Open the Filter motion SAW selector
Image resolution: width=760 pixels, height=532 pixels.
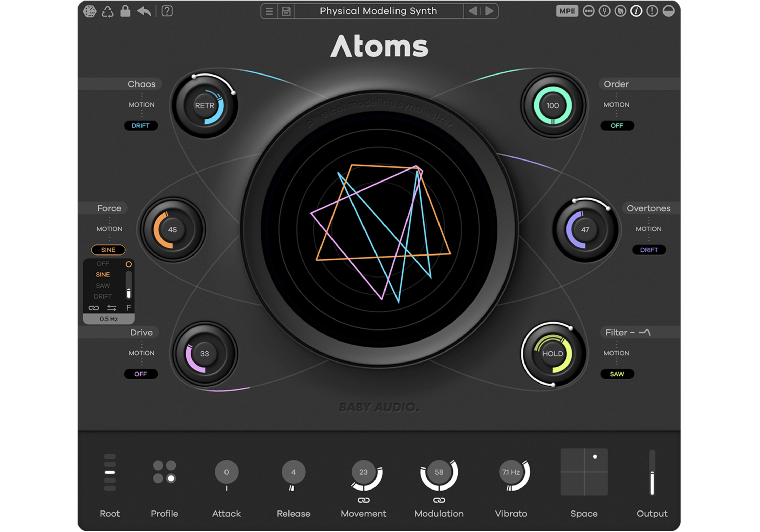pyautogui.click(x=617, y=374)
